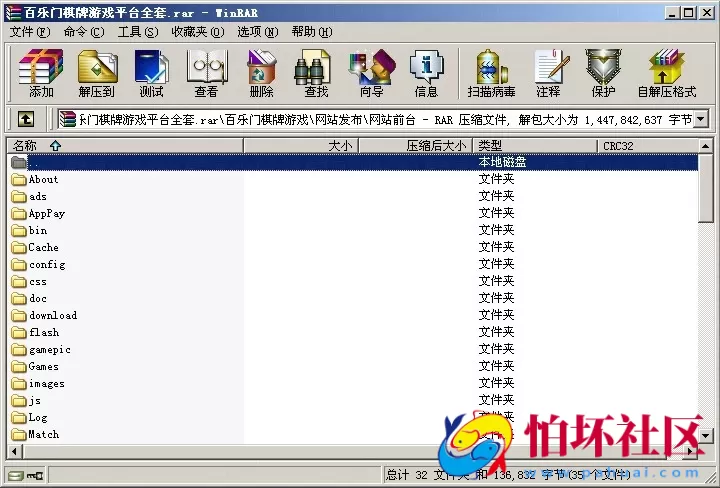Screen dimensions: 720x488
Task: Go up one level using arrow button
Action: (x=26, y=119)
